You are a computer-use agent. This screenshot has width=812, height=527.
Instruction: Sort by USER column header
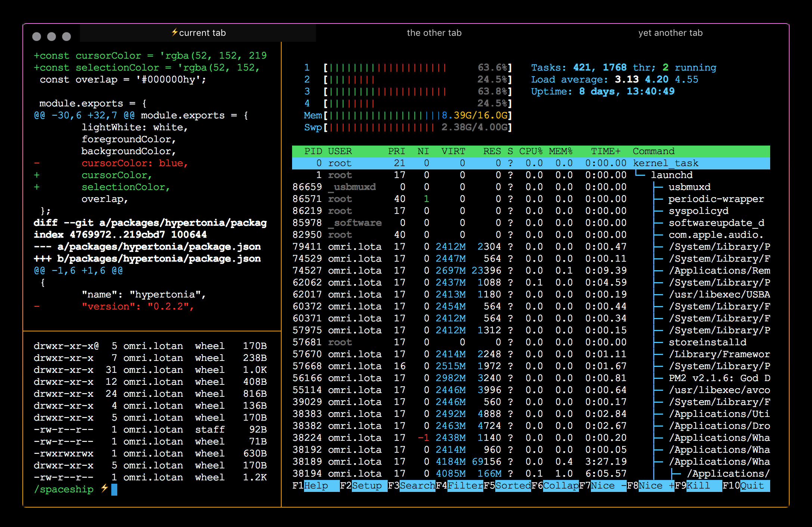tap(340, 151)
